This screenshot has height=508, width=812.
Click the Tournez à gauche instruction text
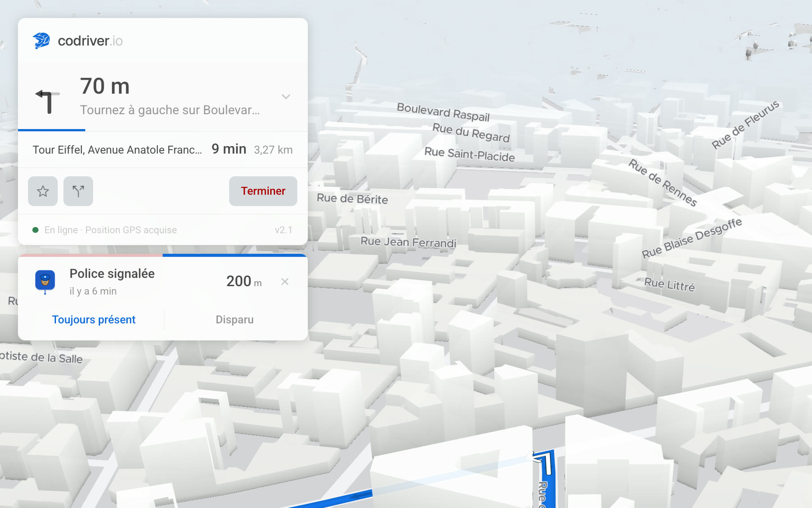170,110
